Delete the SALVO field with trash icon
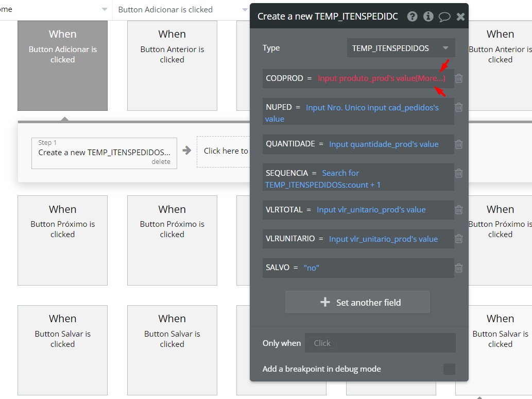The height and width of the screenshot is (399, 532). (459, 268)
